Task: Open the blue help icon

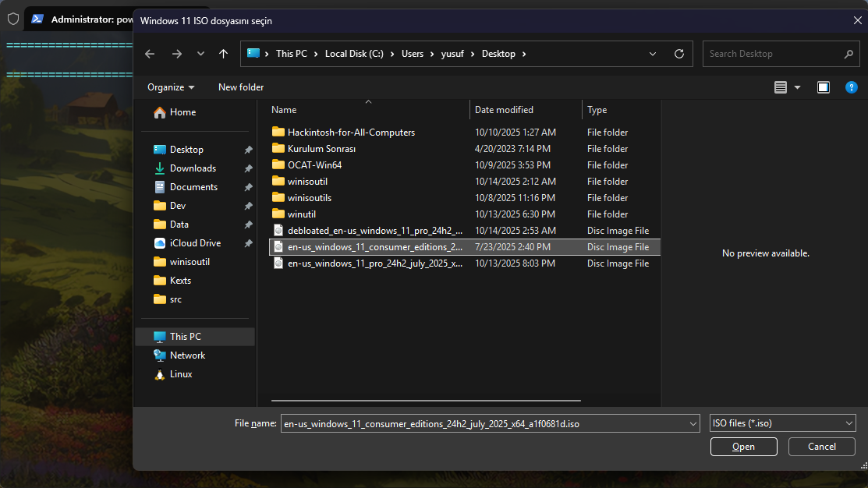Action: 852,87
